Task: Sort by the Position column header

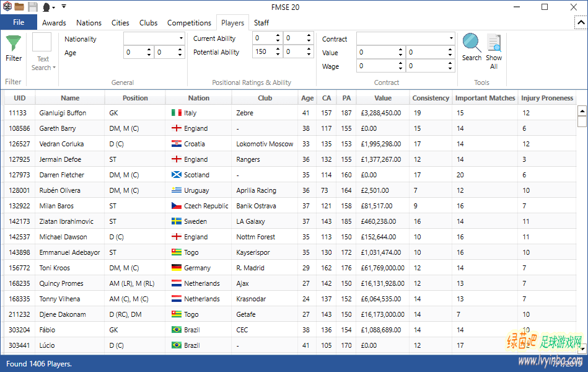Action: point(135,98)
